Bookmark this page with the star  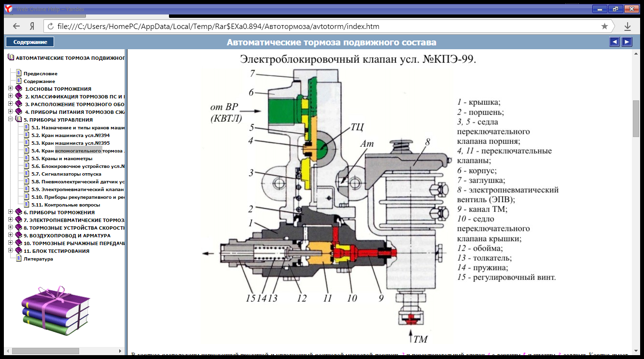point(604,26)
